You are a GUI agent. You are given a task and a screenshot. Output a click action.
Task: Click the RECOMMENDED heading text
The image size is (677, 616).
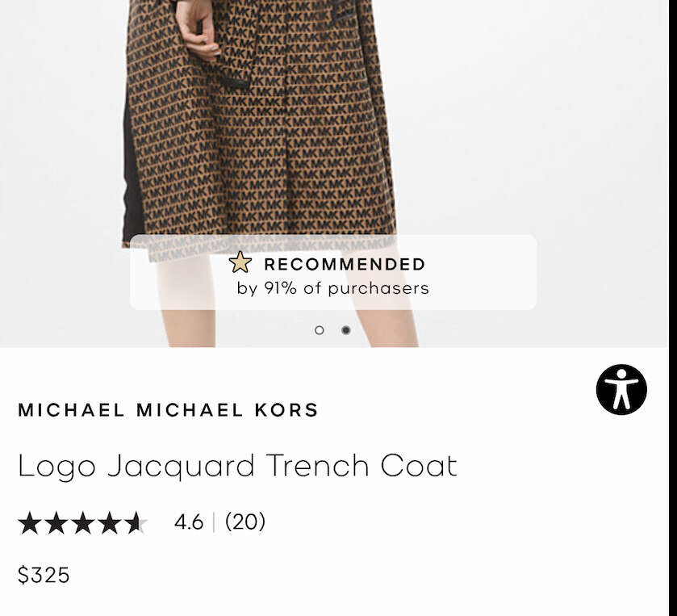click(345, 264)
